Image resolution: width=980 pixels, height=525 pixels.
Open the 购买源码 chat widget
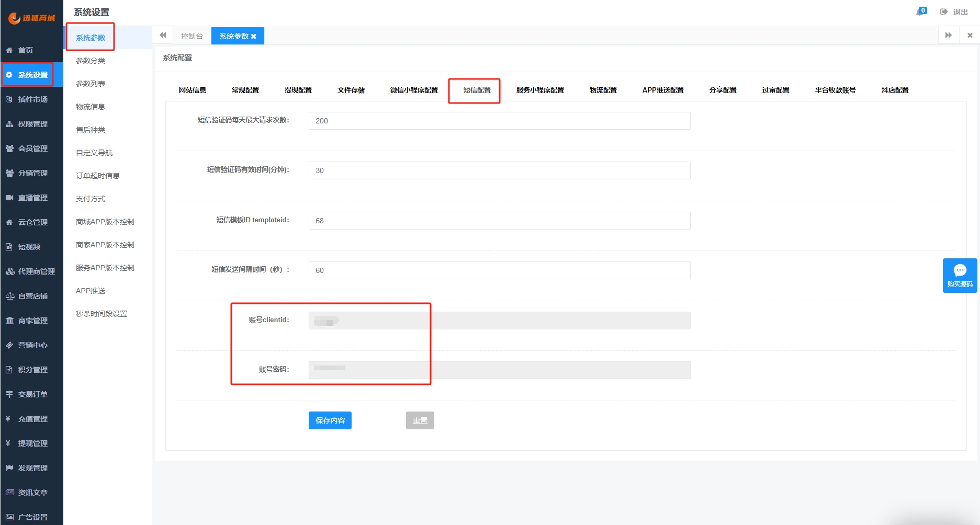pos(960,276)
